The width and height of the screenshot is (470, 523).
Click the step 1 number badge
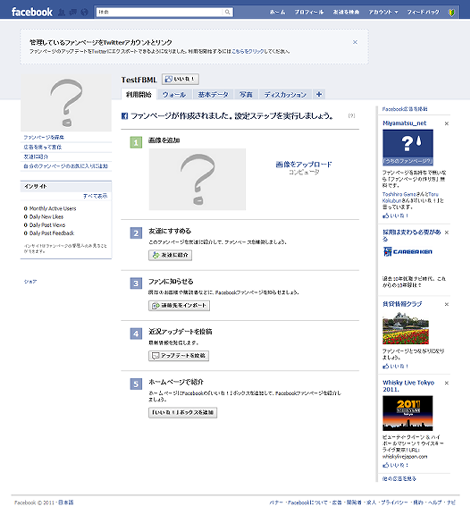(x=136, y=143)
